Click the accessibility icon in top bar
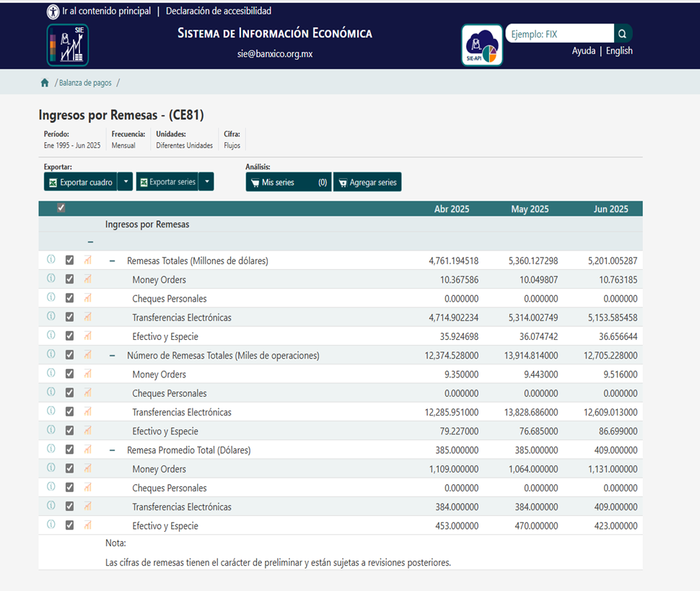 (x=53, y=12)
